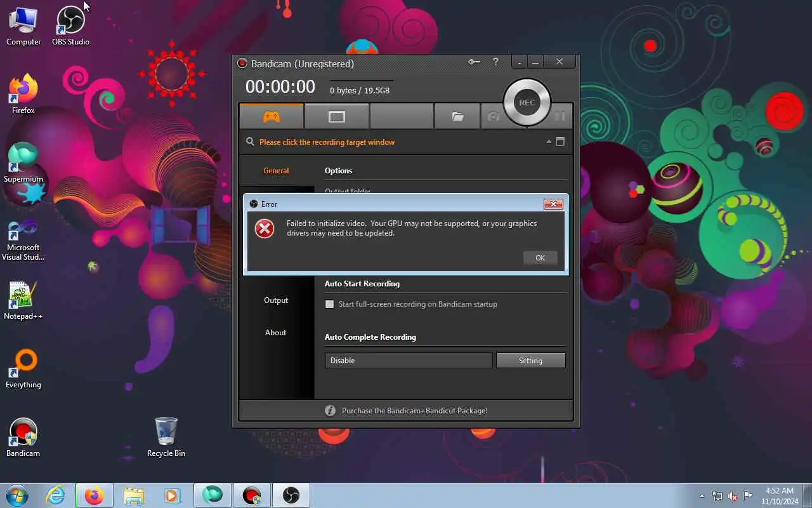Click the window mode square icon
Viewport: 812px width, 508px height.
coord(560,142)
